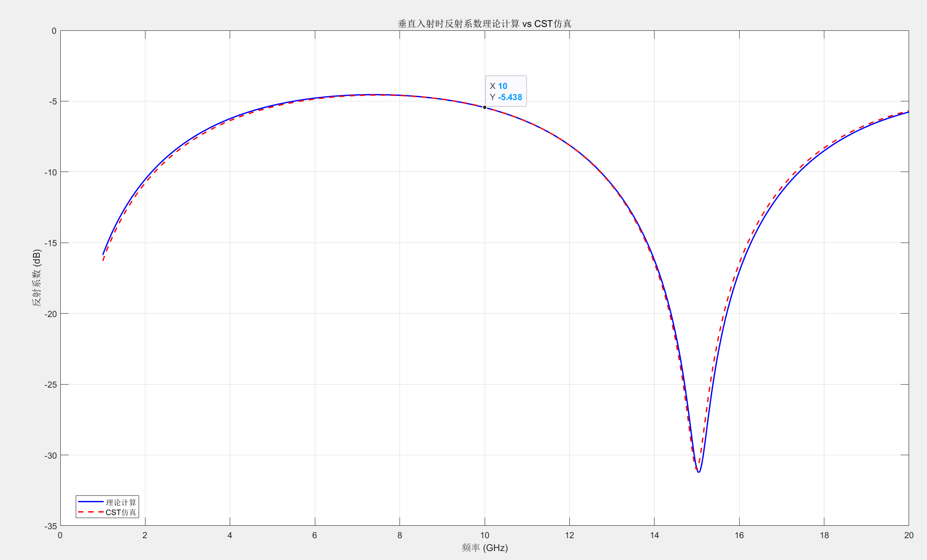This screenshot has height=560, width=927.
Task: Click the x-axis label 频率 (GHz)
Action: pyautogui.click(x=484, y=548)
